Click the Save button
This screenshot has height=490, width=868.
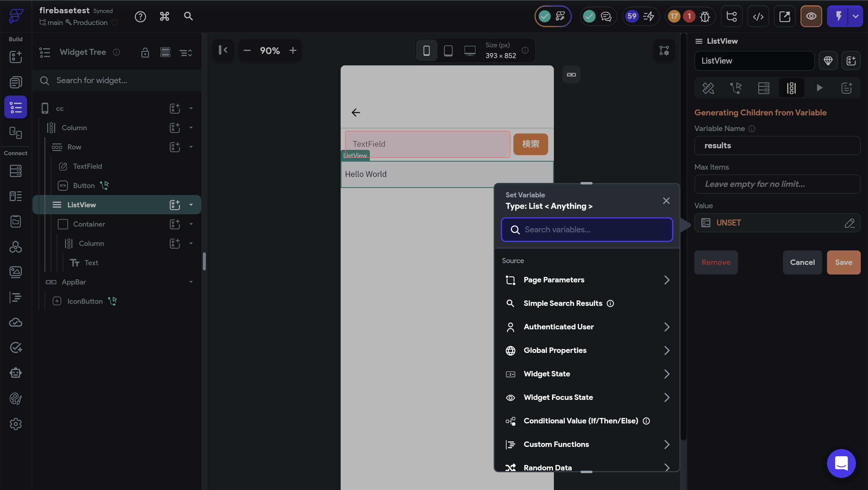click(x=843, y=262)
